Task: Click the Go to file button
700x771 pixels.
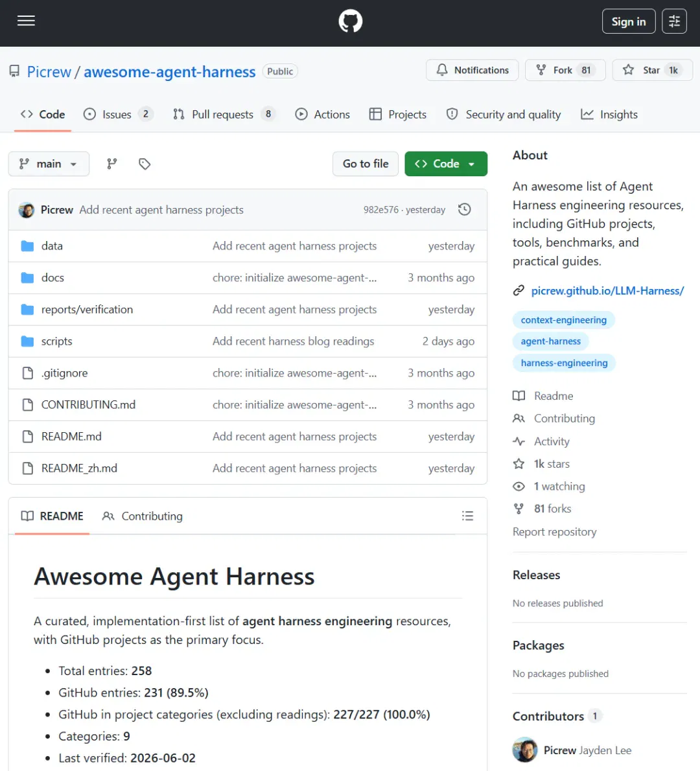Action: (x=366, y=164)
